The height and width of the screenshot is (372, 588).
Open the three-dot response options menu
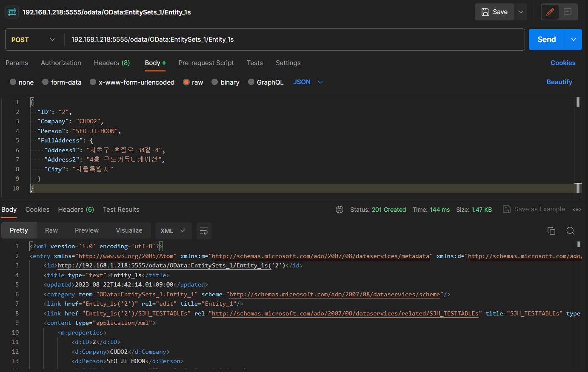[577, 210]
